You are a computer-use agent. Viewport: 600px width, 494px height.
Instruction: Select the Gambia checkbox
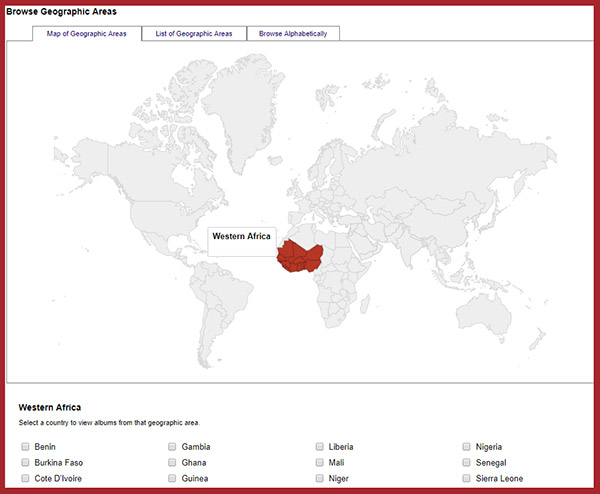(173, 447)
